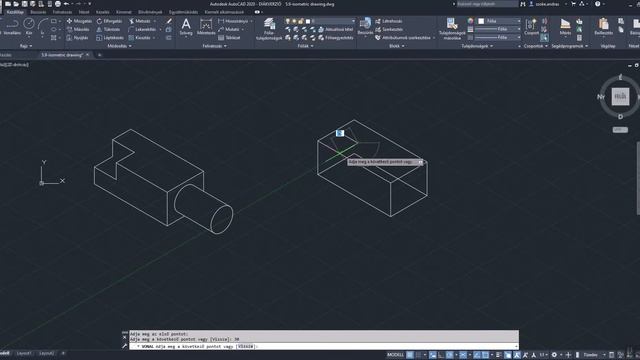The width and height of the screenshot is (640, 360).
Task: Select the Ív (arc) drawing tool
Action: (42, 27)
